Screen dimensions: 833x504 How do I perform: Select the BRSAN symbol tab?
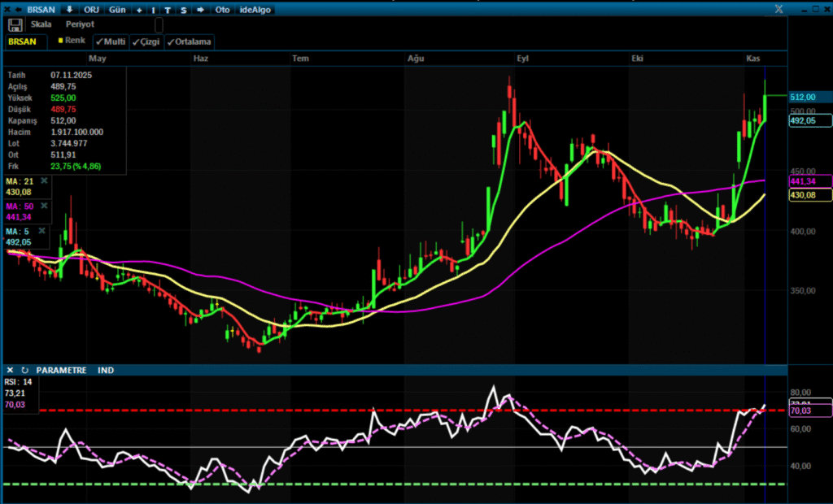pos(23,41)
